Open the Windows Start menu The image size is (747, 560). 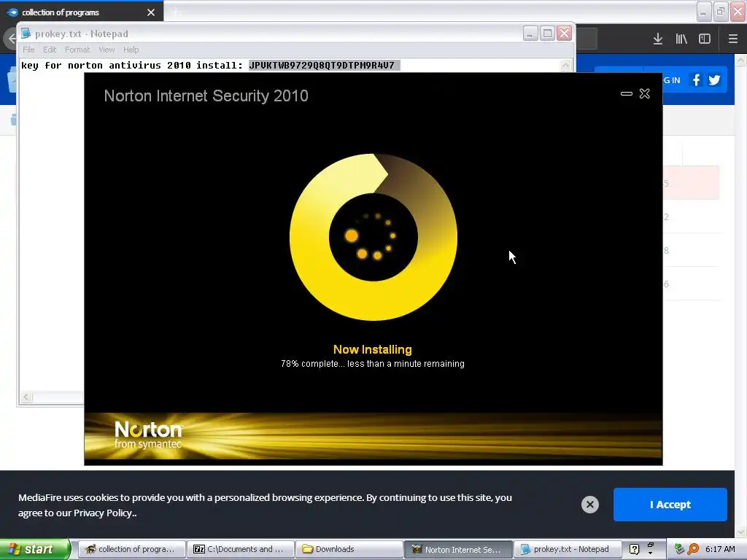click(34, 549)
